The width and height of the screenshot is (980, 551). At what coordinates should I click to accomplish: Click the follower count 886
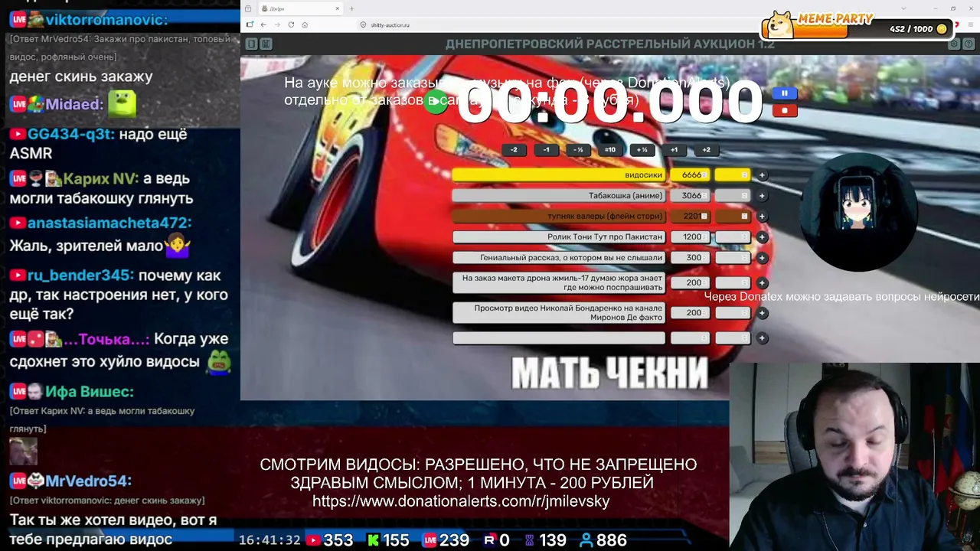[612, 540]
